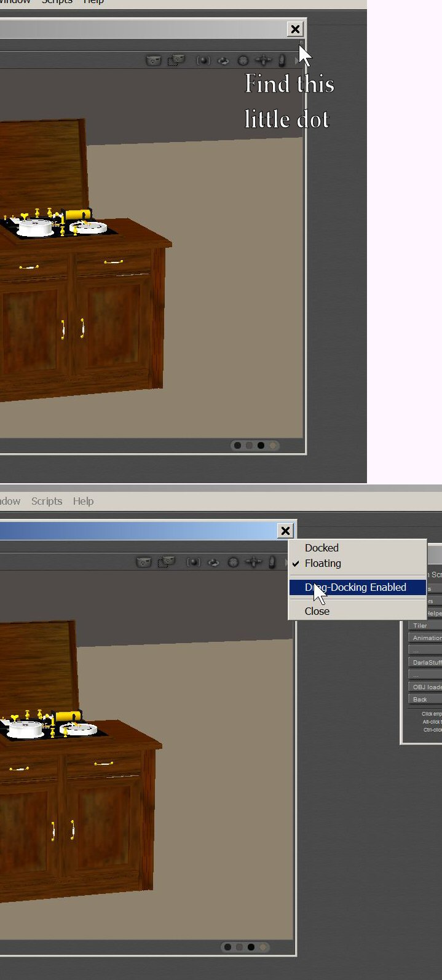Click the four-arrow cross icon in blue-titled preview window
The image size is (442, 980).
(253, 562)
